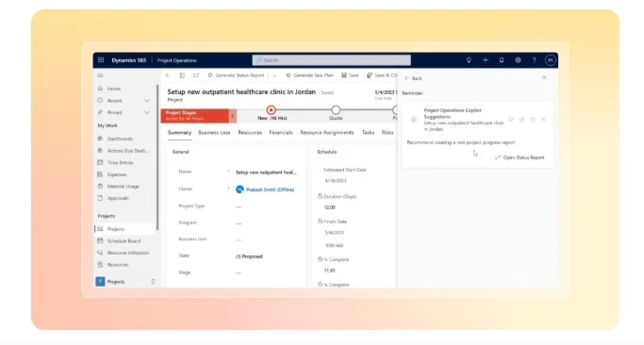Click Save & Close button

[382, 75]
